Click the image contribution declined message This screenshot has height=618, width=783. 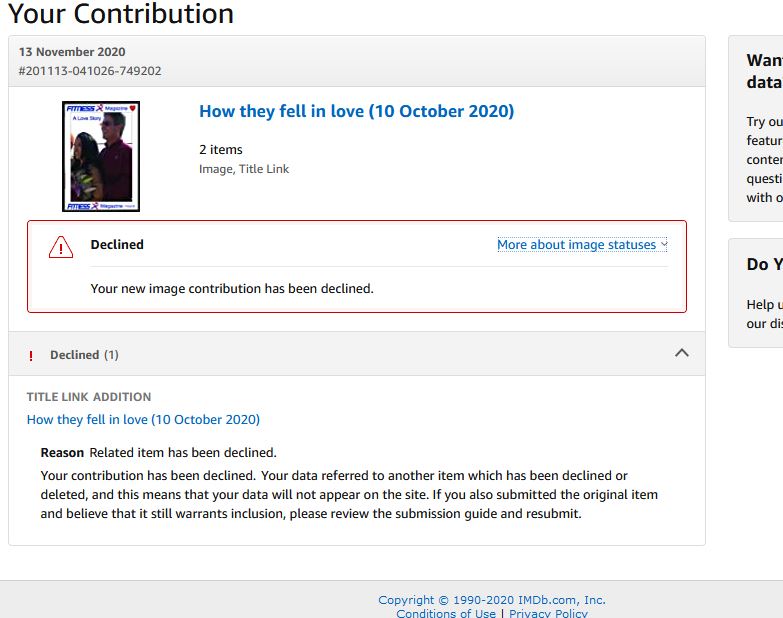[x=232, y=289]
